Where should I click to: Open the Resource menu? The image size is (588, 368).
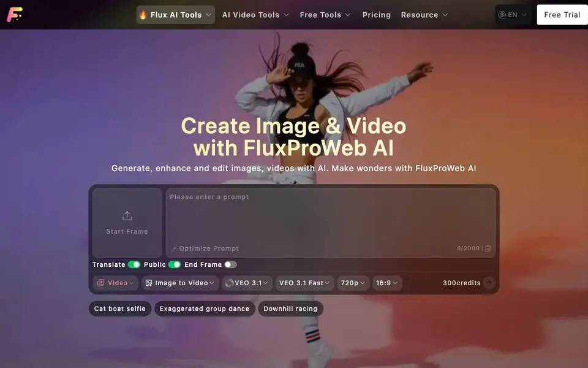(424, 15)
